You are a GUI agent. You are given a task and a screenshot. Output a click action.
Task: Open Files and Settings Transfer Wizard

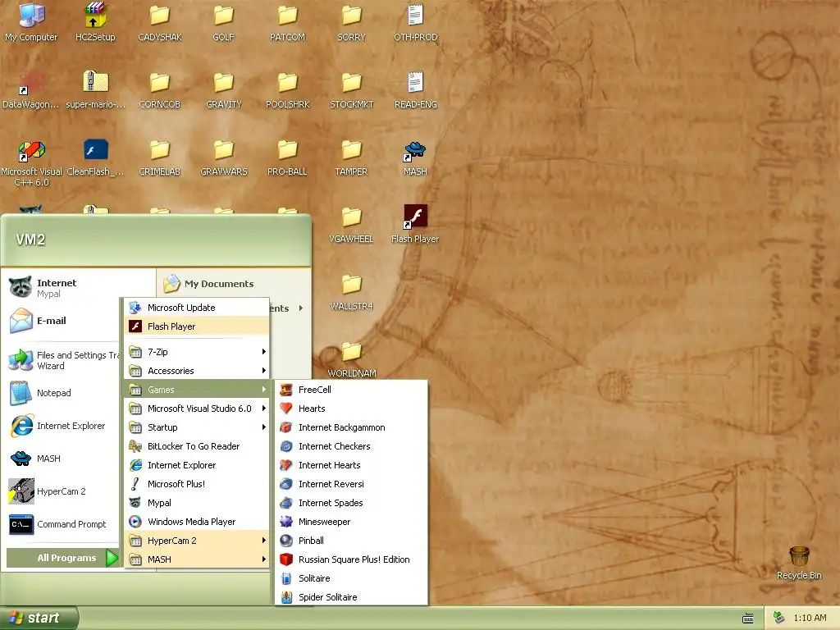tap(62, 360)
